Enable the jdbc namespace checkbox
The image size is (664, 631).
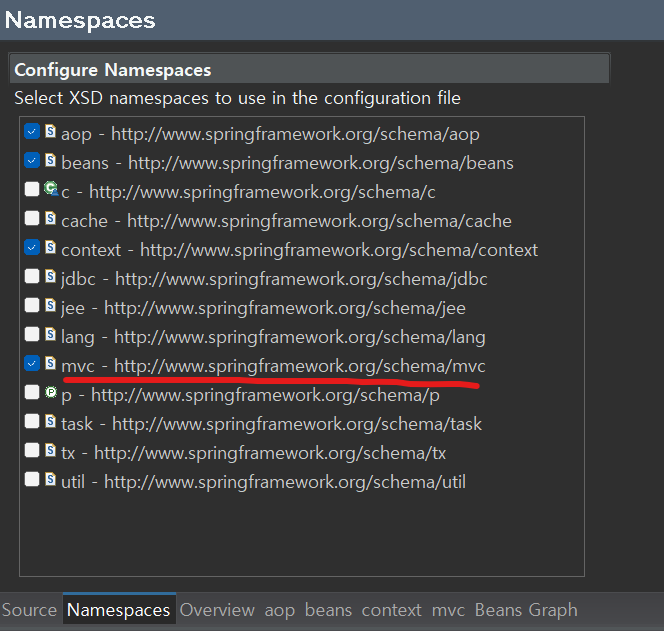(32, 277)
